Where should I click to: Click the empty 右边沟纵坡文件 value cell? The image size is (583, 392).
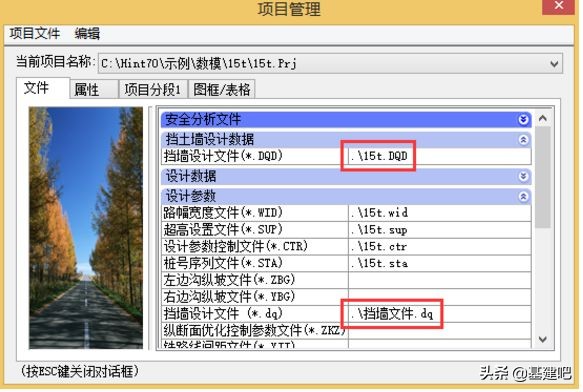tap(439, 297)
